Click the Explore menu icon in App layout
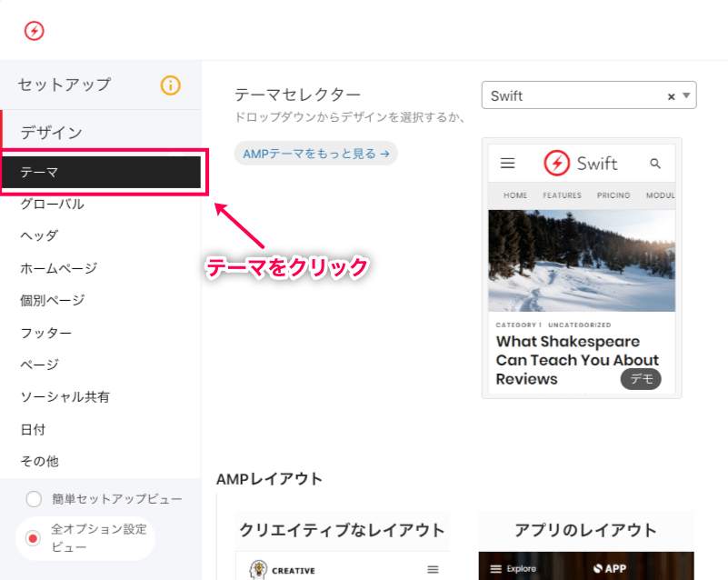 click(x=496, y=569)
